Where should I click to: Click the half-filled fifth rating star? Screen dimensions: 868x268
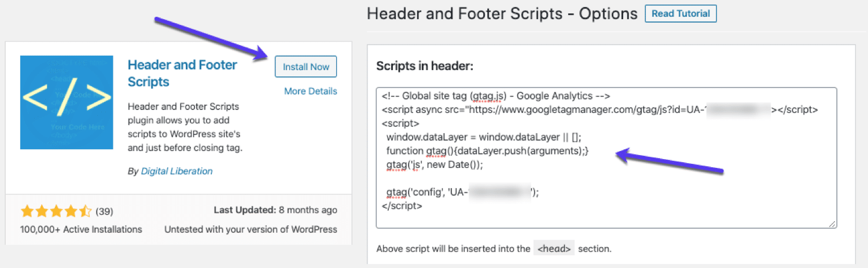tap(85, 211)
